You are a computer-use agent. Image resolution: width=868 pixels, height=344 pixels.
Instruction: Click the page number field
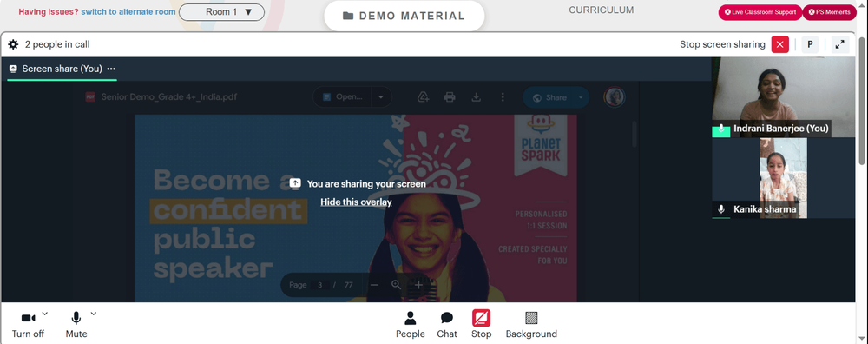point(319,285)
